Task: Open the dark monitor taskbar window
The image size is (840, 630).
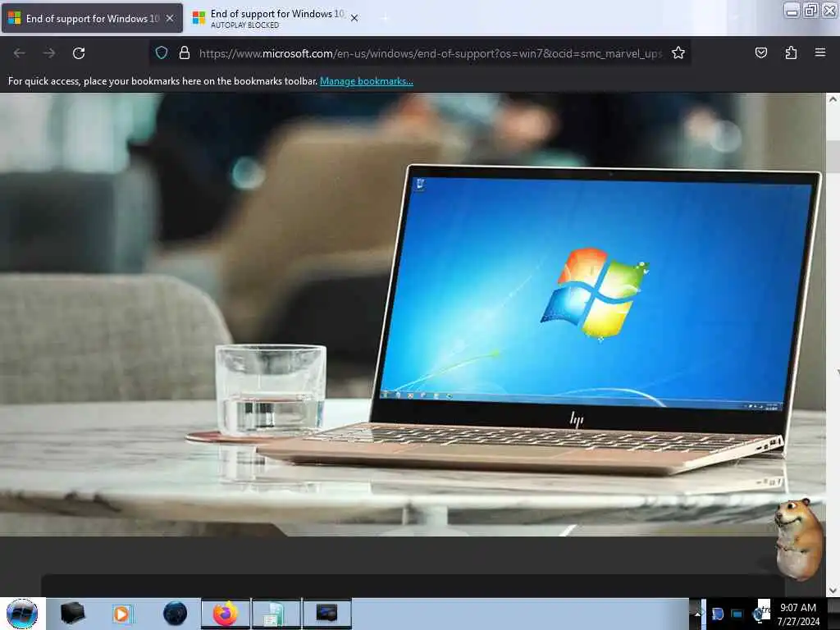Action: (x=326, y=614)
